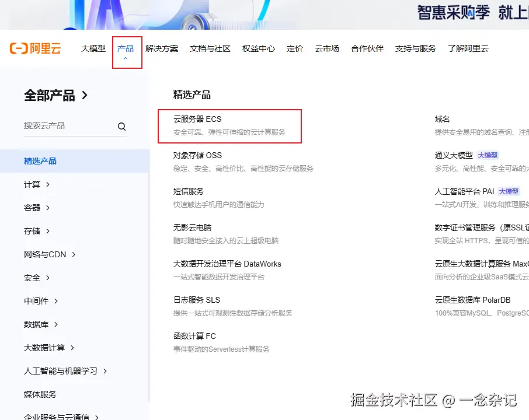
Task: Open the 权益中心 menu
Action: tap(259, 48)
